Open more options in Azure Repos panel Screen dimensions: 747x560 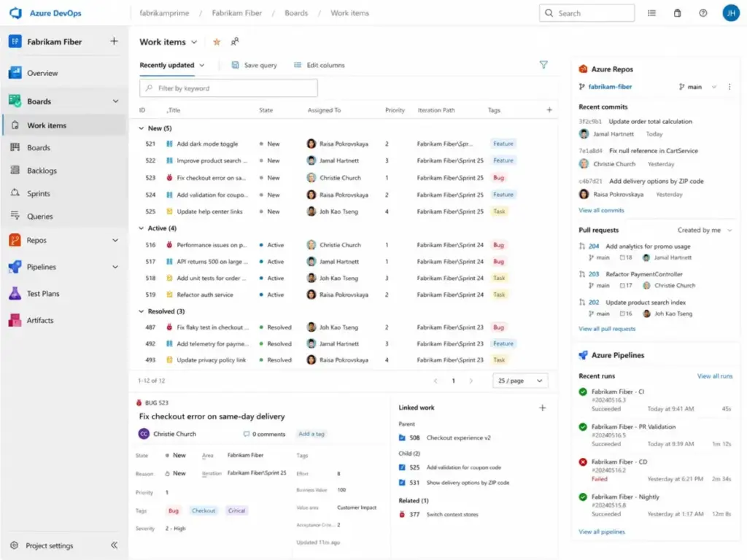pyautogui.click(x=729, y=87)
